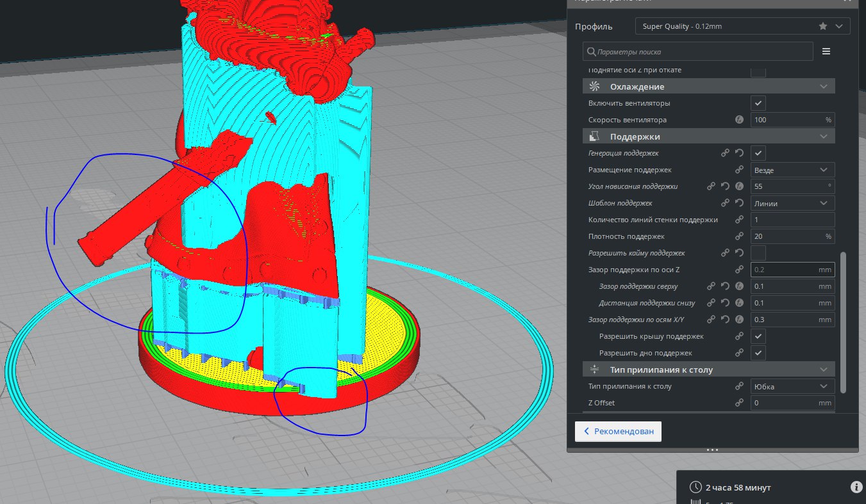
Task: Edit the Скорость вентилятора value field
Action: pyautogui.click(x=793, y=120)
